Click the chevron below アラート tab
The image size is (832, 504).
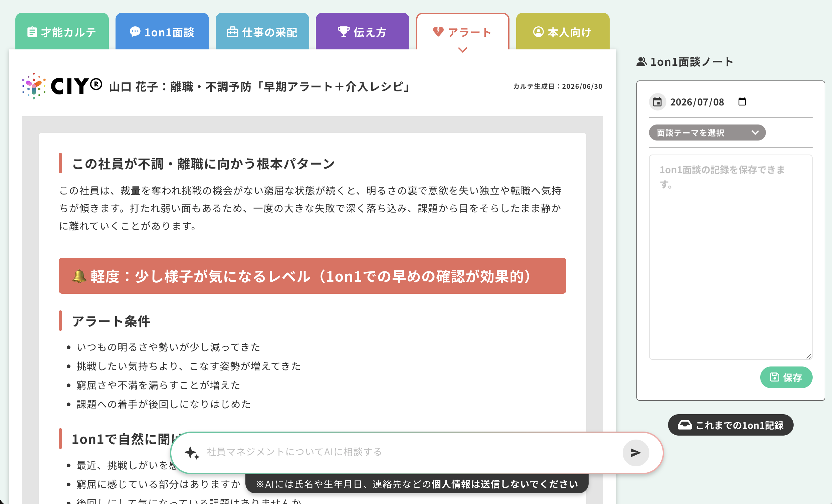coord(462,50)
